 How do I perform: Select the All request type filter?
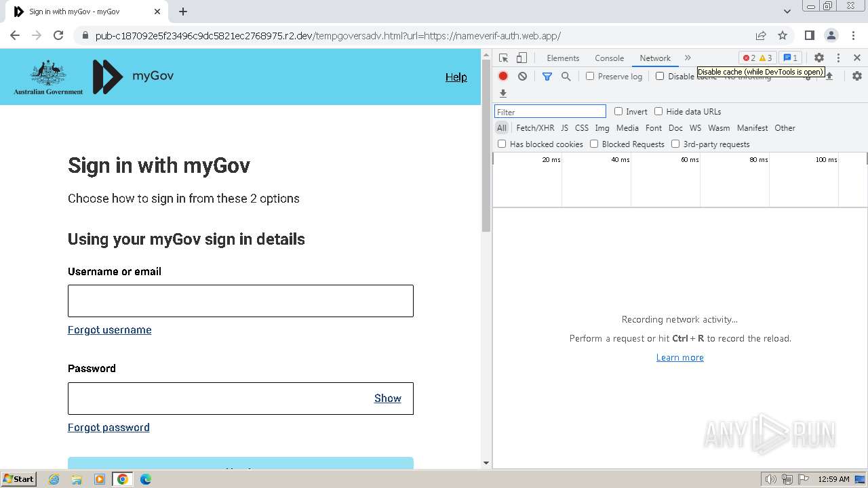tap(502, 128)
